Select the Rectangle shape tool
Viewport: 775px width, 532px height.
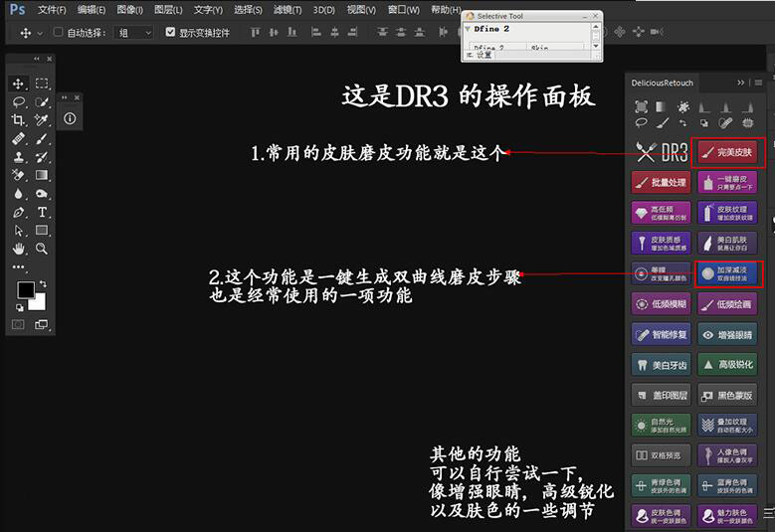(x=42, y=231)
